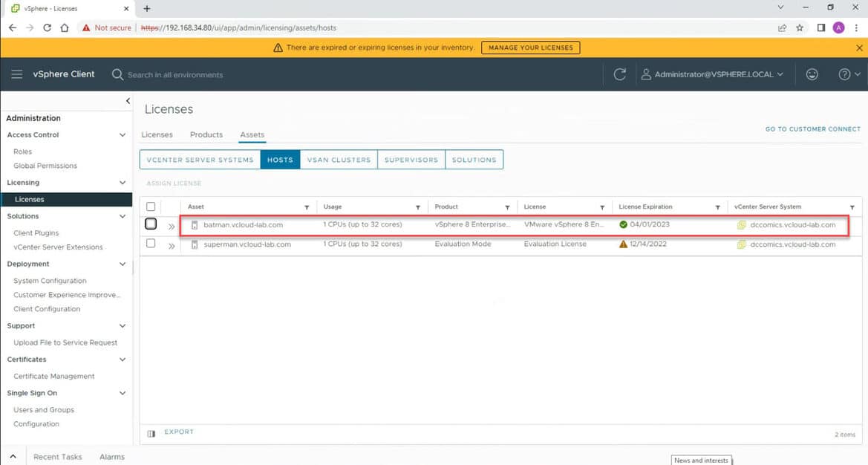This screenshot has height=465, width=868.
Task: Switch to the Products tab
Action: pyautogui.click(x=206, y=134)
